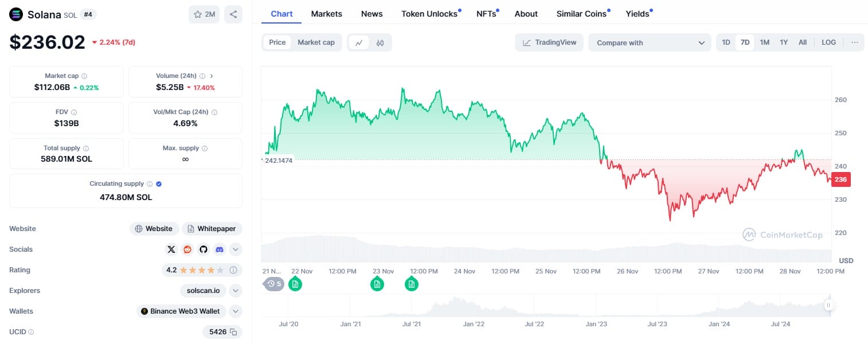Open the 23 Nov news marker
868x344 pixels.
[x=377, y=284]
